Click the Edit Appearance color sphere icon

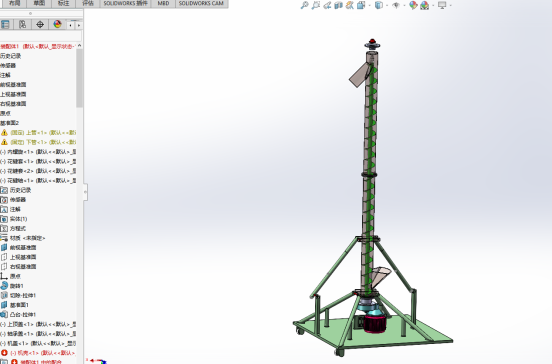[413, 5]
